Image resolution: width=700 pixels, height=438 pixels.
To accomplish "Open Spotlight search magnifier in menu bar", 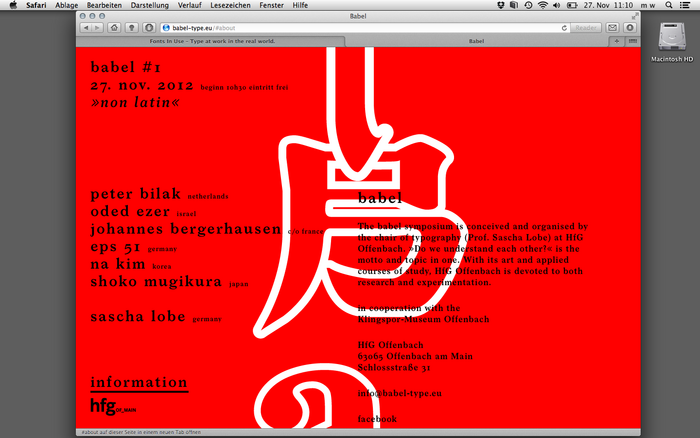I will [668, 5].
